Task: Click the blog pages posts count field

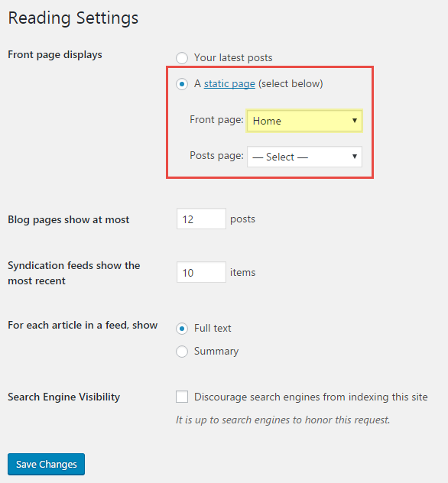Action: (x=201, y=219)
